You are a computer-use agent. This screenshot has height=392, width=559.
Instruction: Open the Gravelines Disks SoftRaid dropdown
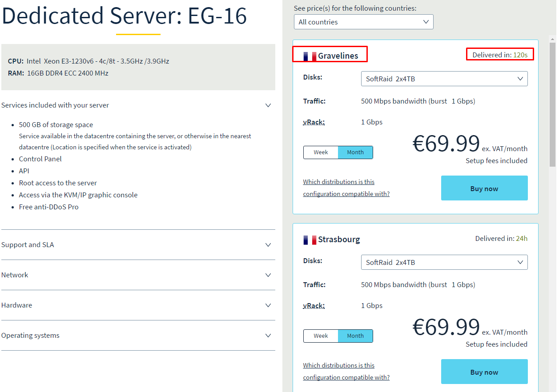444,79
